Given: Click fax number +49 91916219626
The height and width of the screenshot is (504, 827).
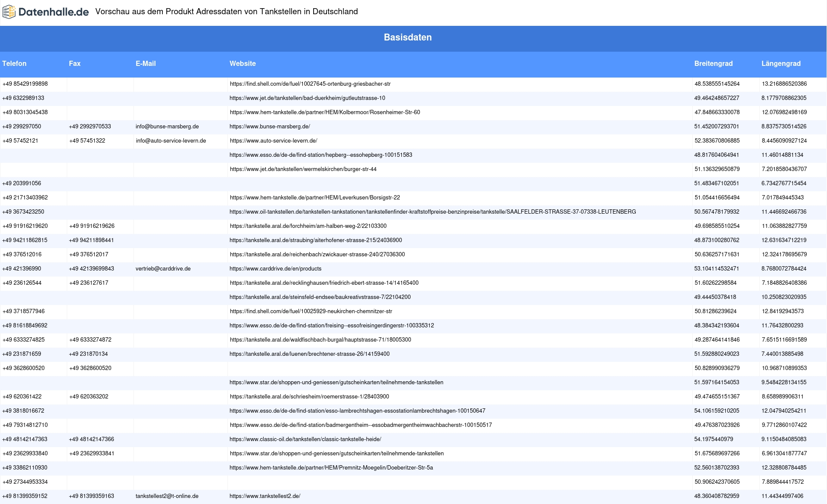Looking at the screenshot, I should [x=92, y=226].
